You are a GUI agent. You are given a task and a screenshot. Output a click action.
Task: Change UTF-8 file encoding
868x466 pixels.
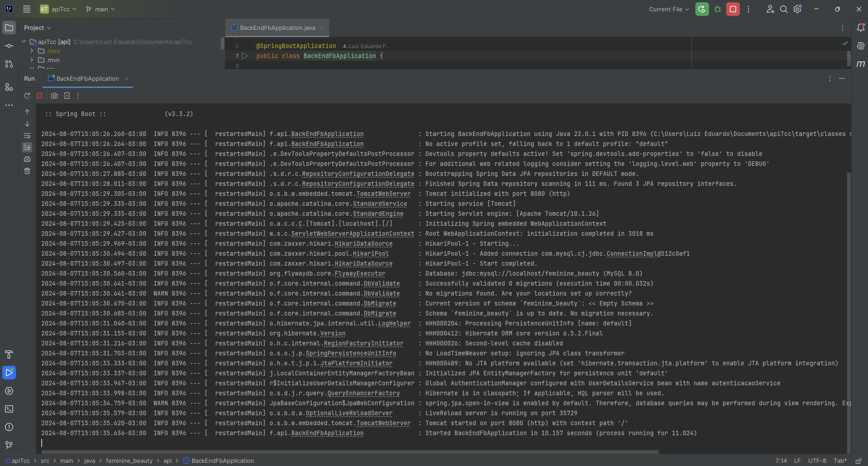[x=817, y=461]
